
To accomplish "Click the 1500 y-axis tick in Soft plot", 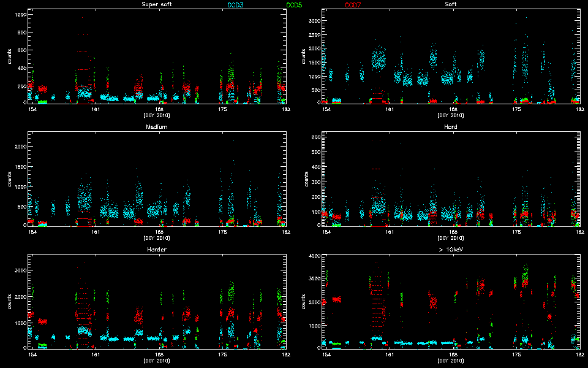I will point(314,63).
